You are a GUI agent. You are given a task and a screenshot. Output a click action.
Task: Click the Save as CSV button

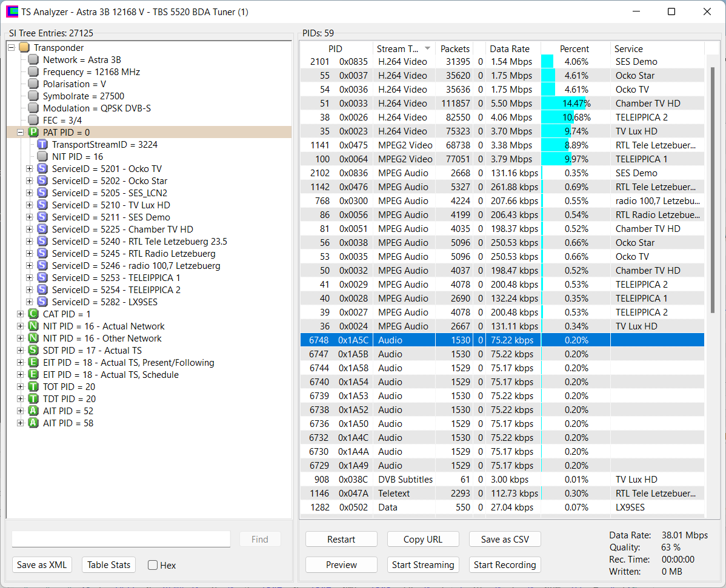(505, 540)
